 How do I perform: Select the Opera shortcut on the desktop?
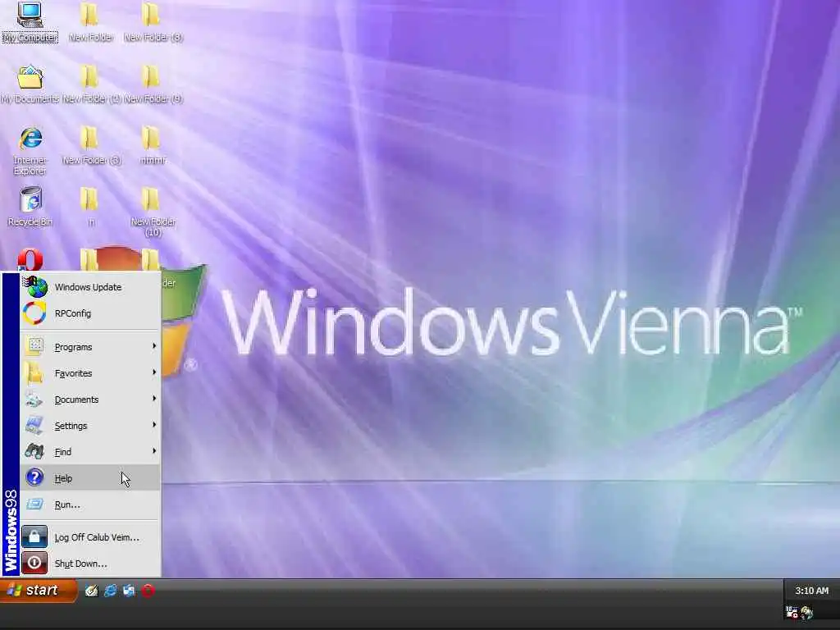pyautogui.click(x=30, y=260)
